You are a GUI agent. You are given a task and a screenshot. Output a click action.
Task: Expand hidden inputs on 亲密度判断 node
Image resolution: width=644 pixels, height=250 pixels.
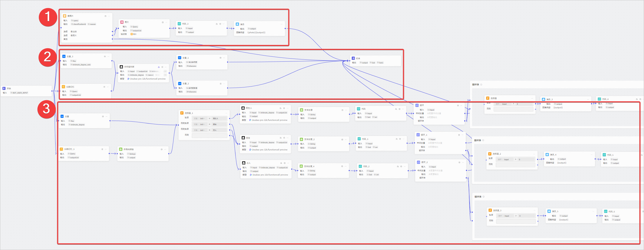[165, 71]
